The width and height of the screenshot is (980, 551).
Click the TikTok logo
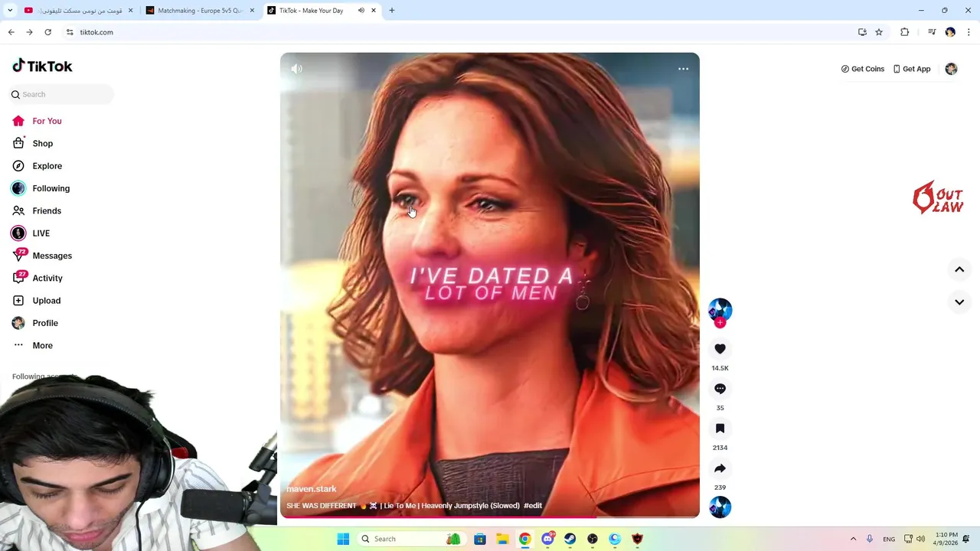coord(42,66)
